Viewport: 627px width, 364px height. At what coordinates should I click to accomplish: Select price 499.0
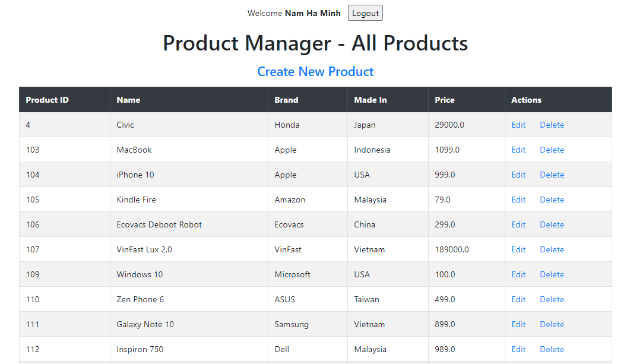click(466, 299)
